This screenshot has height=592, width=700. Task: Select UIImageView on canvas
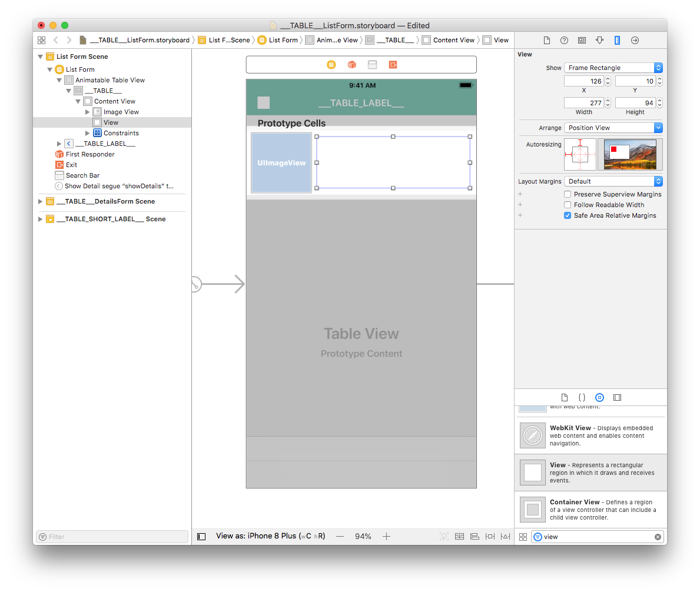(281, 163)
